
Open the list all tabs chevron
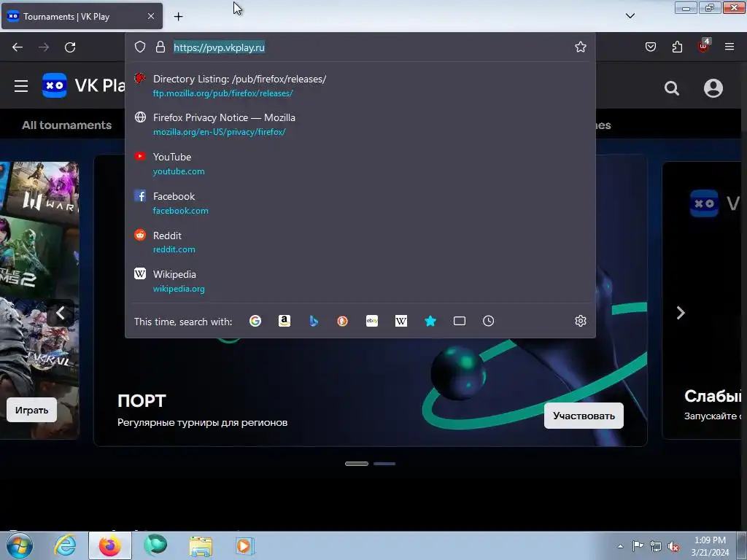[630, 16]
